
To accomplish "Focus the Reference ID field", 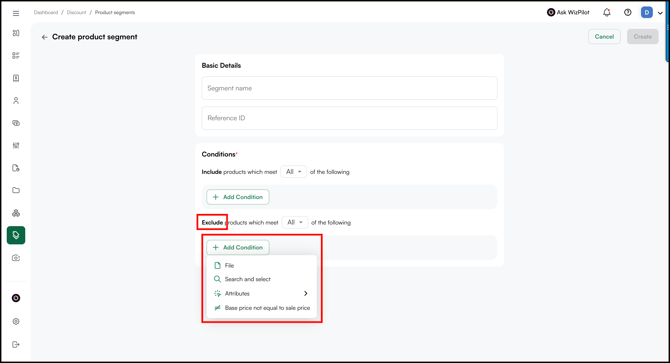I will (x=350, y=118).
